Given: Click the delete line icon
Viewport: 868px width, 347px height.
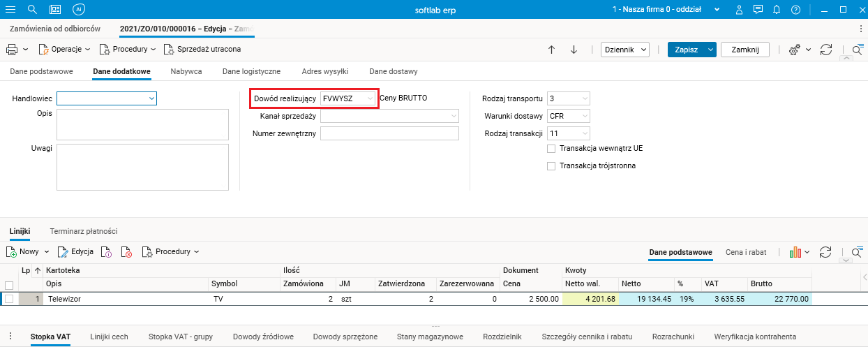Looking at the screenshot, I should point(126,251).
